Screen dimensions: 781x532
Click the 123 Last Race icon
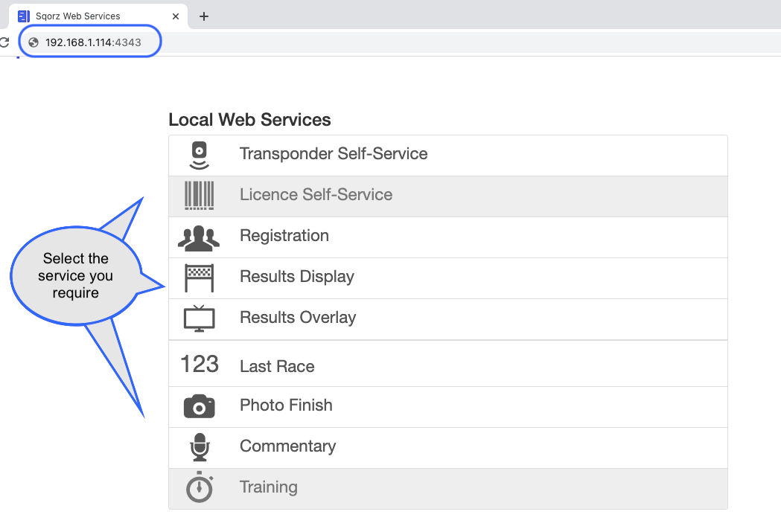[x=200, y=364]
